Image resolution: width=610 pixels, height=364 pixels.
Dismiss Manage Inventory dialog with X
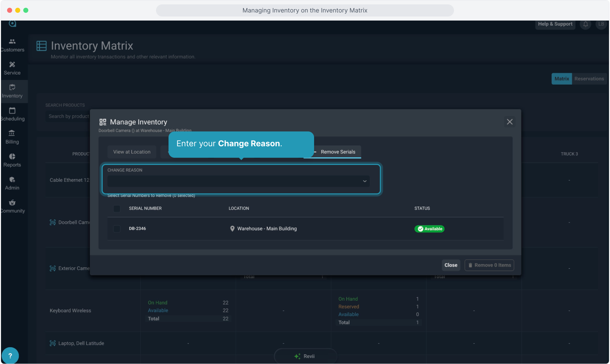(x=510, y=122)
